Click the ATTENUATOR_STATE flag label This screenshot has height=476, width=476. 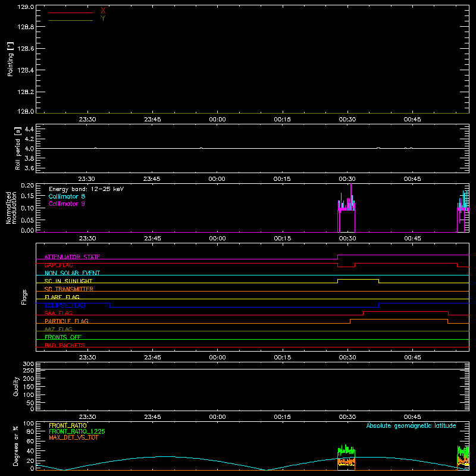pyautogui.click(x=72, y=257)
